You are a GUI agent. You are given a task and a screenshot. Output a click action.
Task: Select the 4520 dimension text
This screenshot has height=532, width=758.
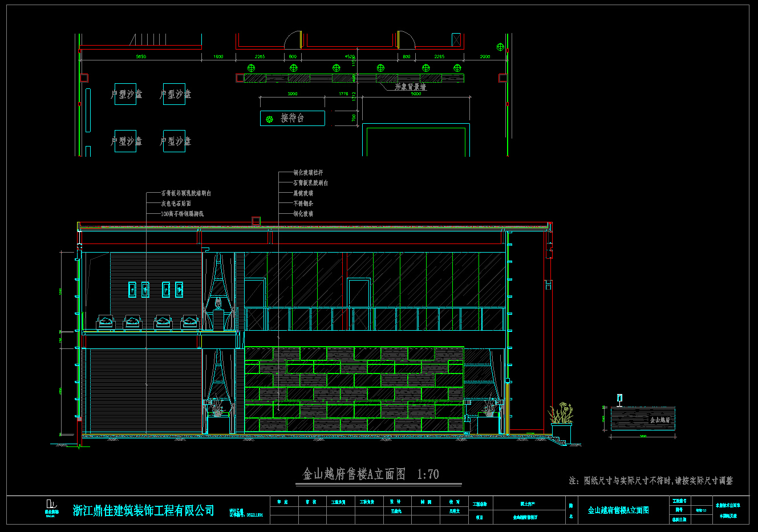tap(350, 56)
